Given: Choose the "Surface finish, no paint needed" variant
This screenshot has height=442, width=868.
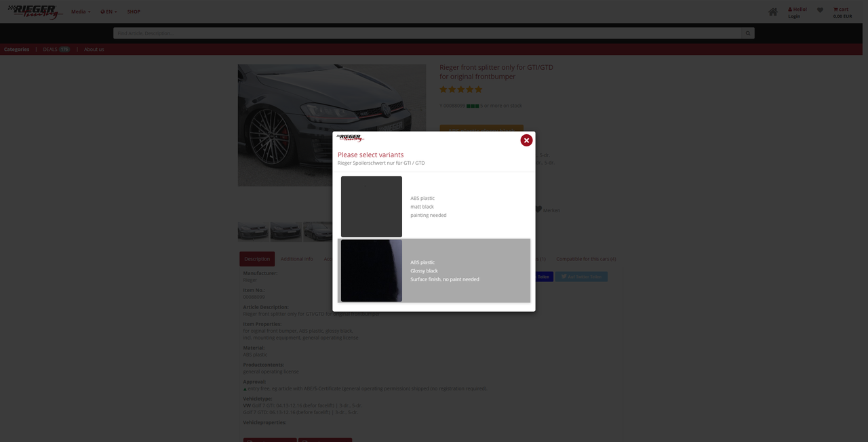Looking at the screenshot, I should tap(434, 270).
